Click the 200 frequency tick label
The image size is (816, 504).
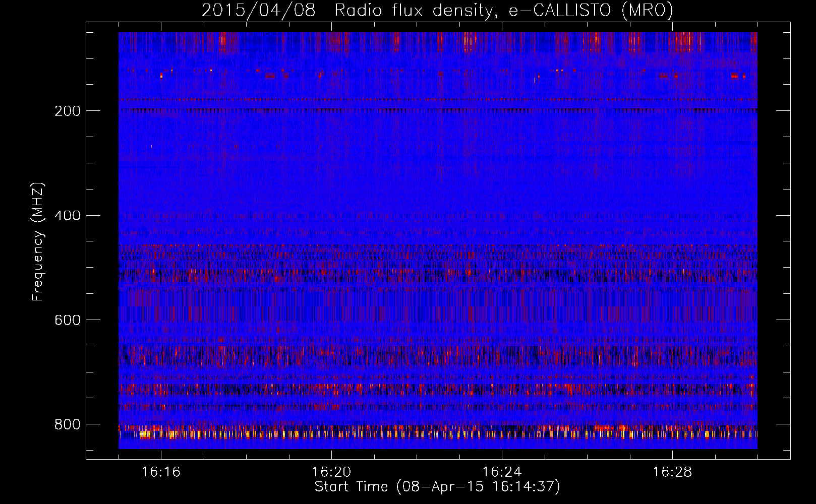click(68, 111)
